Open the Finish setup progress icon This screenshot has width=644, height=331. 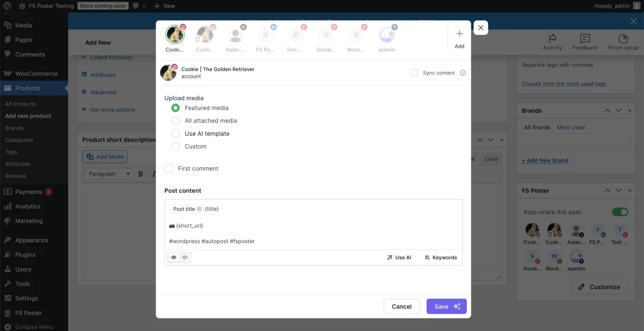[x=623, y=39]
